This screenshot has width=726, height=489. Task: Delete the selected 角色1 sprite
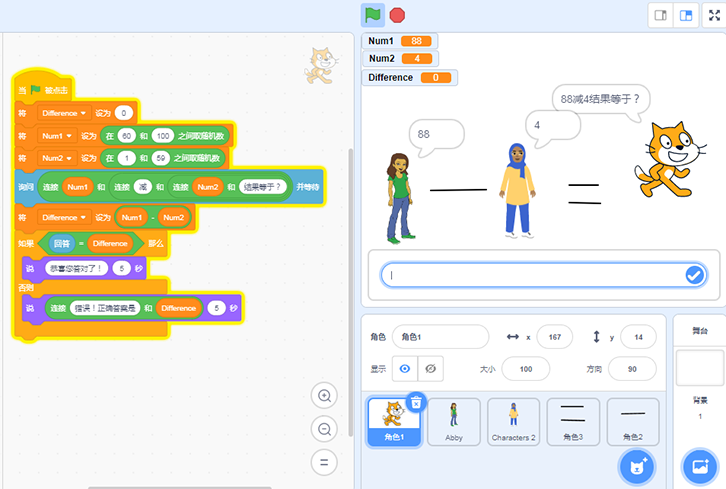pos(417,402)
